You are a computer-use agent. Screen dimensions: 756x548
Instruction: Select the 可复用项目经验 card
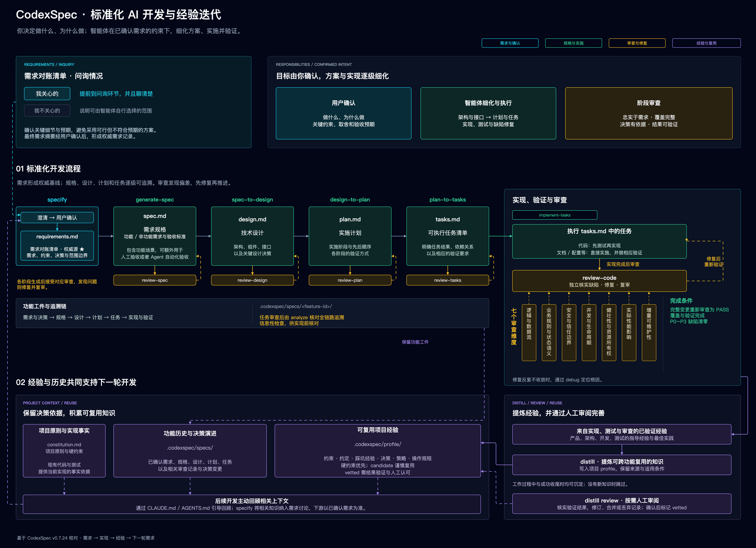378,450
